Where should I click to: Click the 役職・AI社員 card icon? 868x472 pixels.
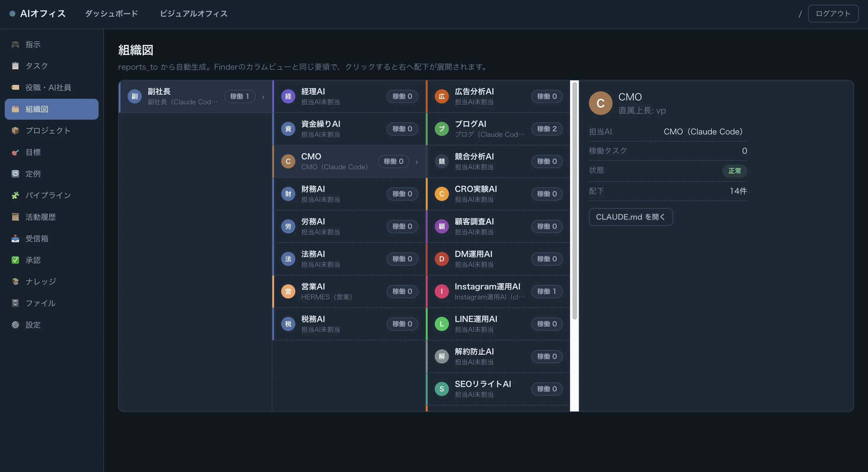(x=15, y=88)
